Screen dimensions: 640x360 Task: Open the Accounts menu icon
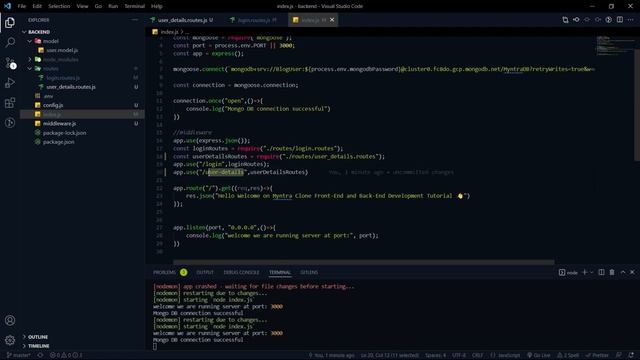point(10,320)
